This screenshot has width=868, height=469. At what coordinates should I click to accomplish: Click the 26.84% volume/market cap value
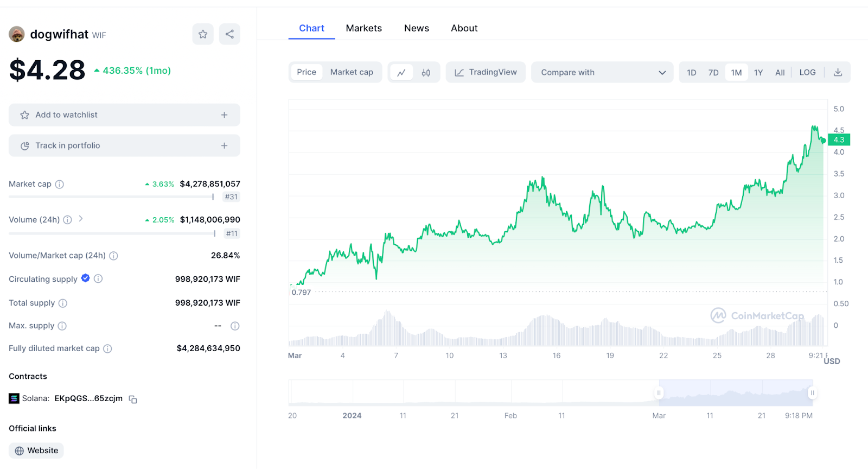click(x=226, y=256)
